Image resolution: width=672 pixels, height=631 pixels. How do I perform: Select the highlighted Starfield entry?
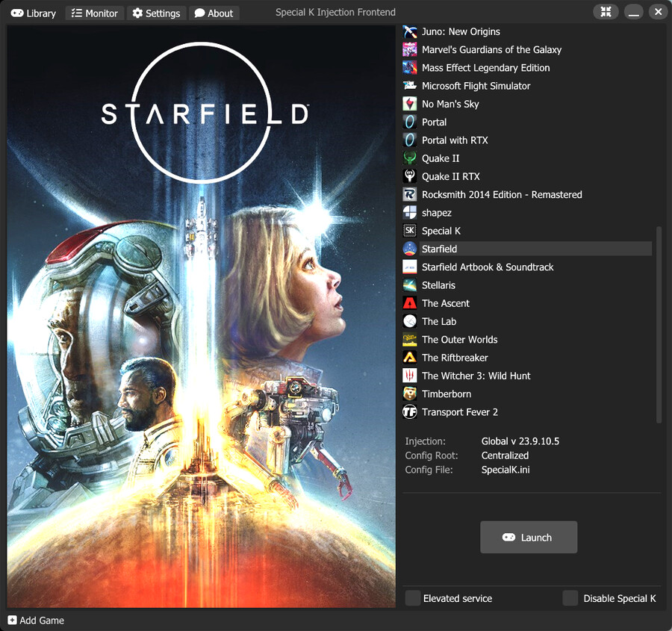coord(535,249)
